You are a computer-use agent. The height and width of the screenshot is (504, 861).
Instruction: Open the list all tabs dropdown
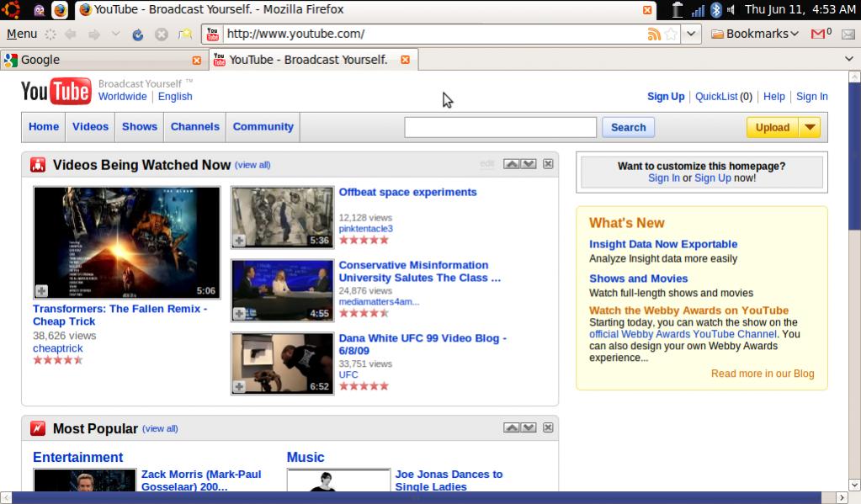(x=849, y=59)
